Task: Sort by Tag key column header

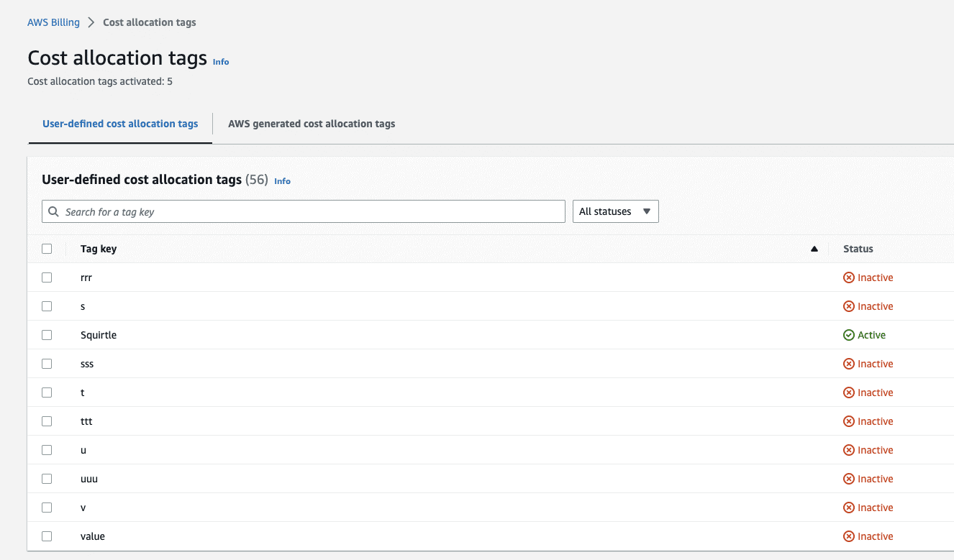Action: tap(99, 249)
